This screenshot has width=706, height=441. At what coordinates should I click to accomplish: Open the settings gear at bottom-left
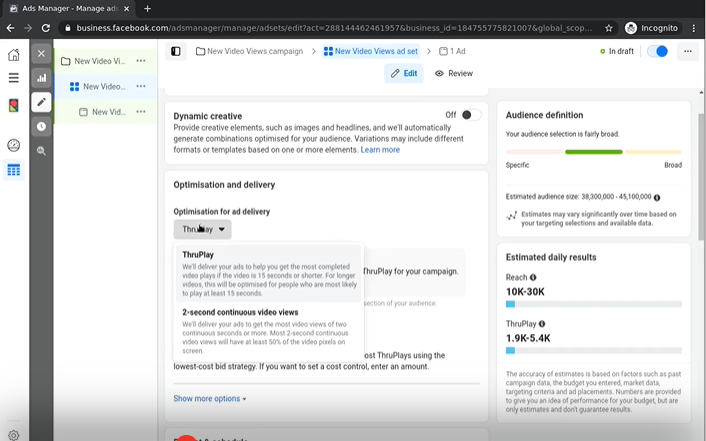pyautogui.click(x=14, y=435)
